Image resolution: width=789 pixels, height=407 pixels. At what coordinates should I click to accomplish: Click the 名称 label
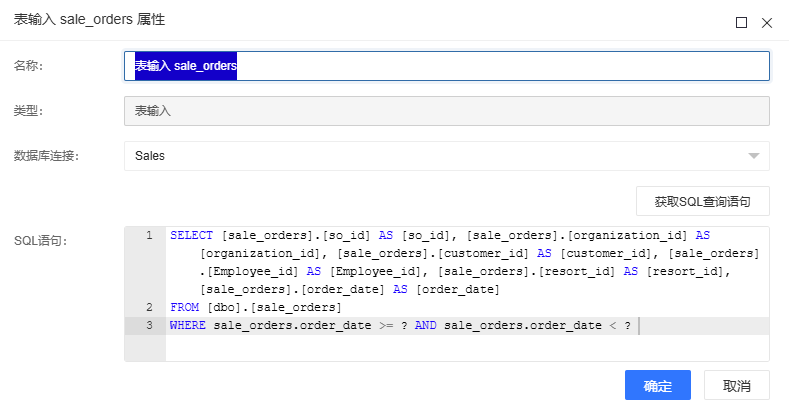point(28,66)
